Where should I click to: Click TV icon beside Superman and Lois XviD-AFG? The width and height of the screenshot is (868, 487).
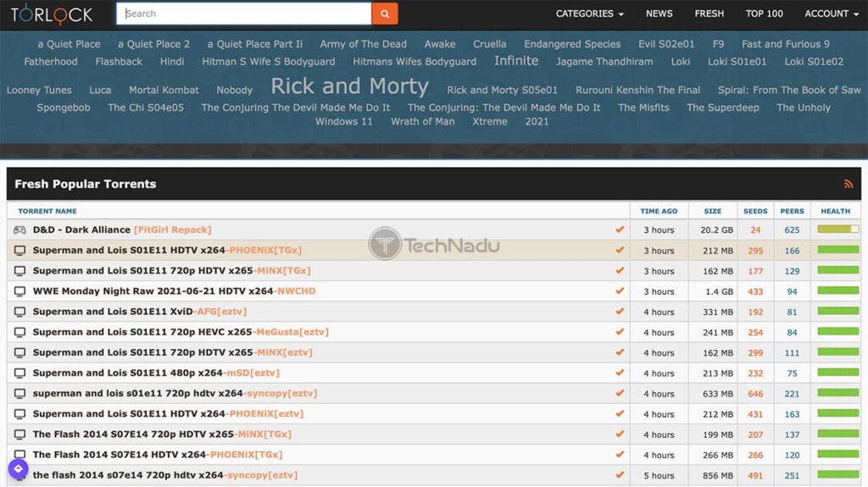[20, 312]
